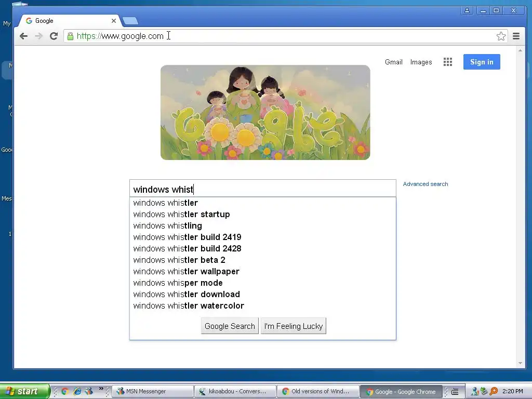Switch to MSN Messenger taskbar window
The height and width of the screenshot is (399, 532).
pos(153,391)
